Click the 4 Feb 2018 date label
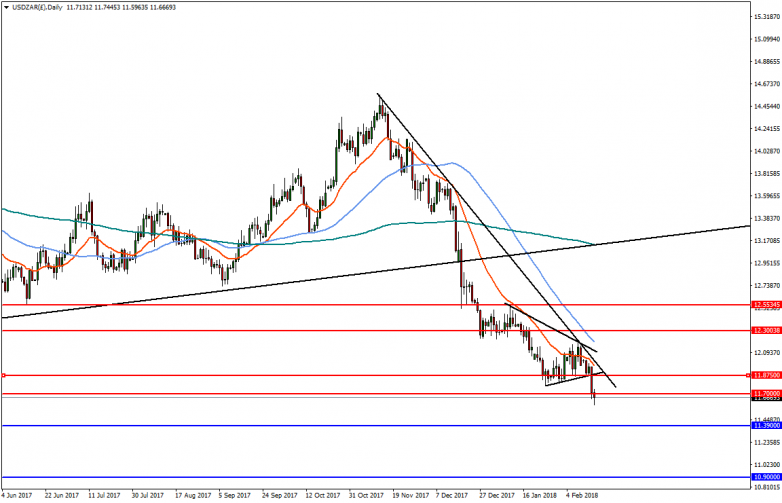This screenshot has width=782, height=503. [582, 496]
